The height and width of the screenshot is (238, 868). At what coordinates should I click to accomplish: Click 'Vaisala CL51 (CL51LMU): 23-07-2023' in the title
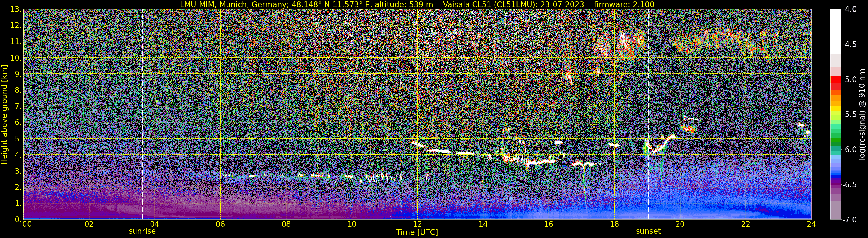coord(514,4)
